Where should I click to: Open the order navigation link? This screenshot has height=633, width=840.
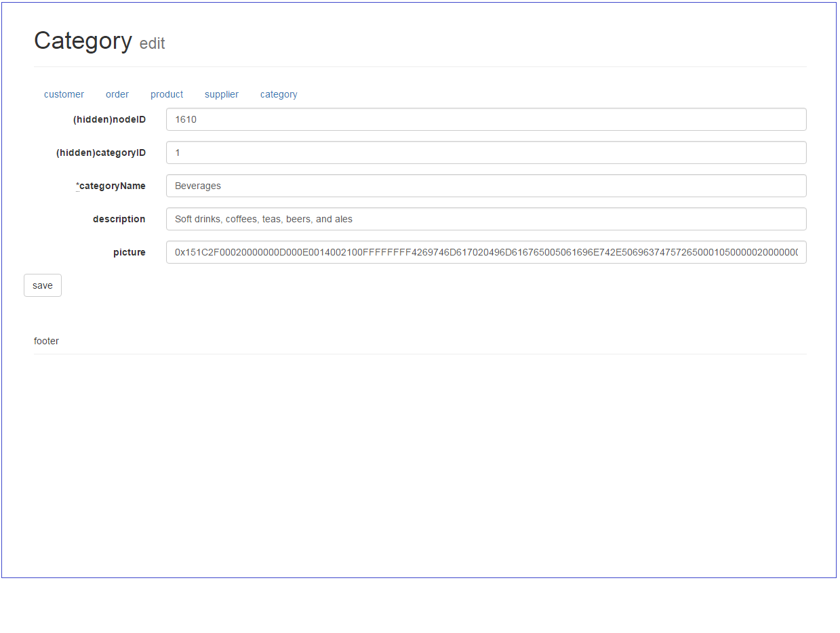[117, 94]
